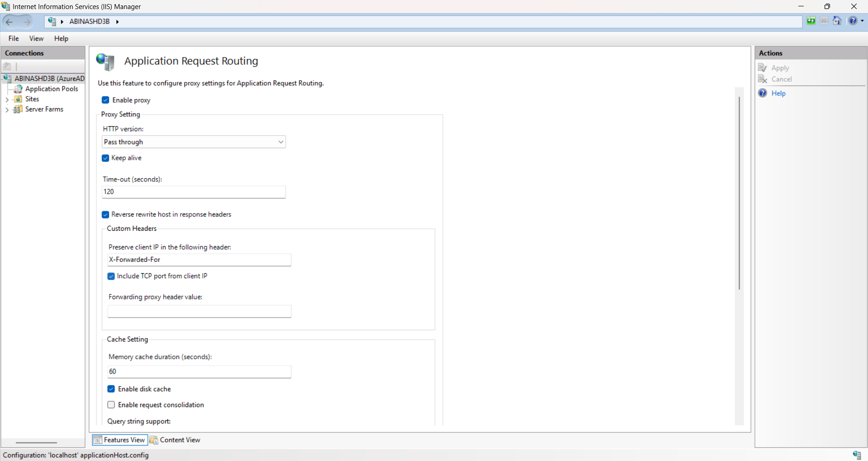Viewport: 868px width, 461px height.
Task: Open the HTTP version Pass through dropdown
Action: (194, 142)
